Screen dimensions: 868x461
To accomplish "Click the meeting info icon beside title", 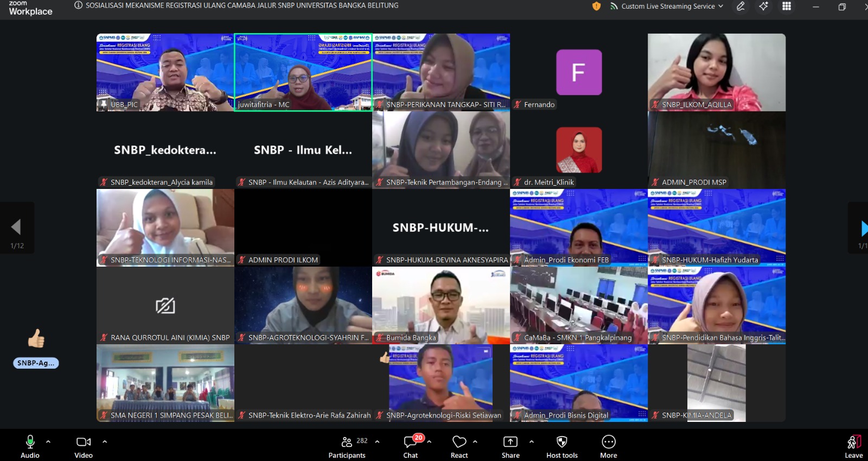I will pyautogui.click(x=79, y=5).
